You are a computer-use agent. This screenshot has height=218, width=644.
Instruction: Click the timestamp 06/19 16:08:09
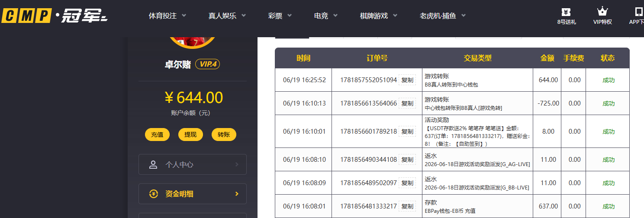point(304,183)
